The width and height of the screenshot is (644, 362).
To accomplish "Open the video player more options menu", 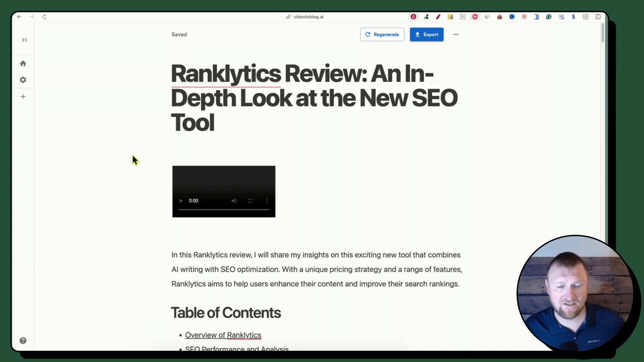I will [267, 201].
